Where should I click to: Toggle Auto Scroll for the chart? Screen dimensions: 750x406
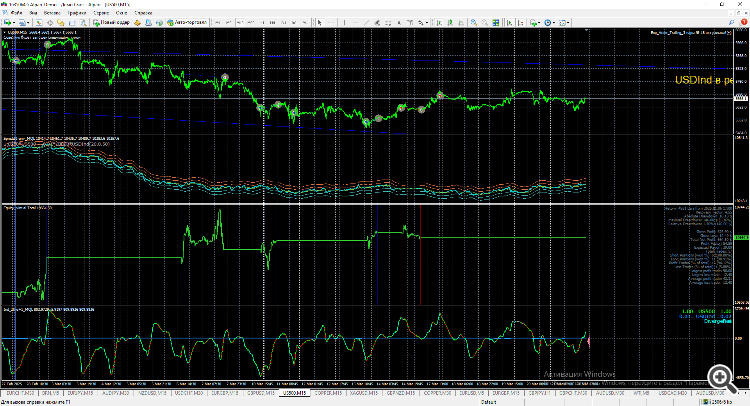509,22
